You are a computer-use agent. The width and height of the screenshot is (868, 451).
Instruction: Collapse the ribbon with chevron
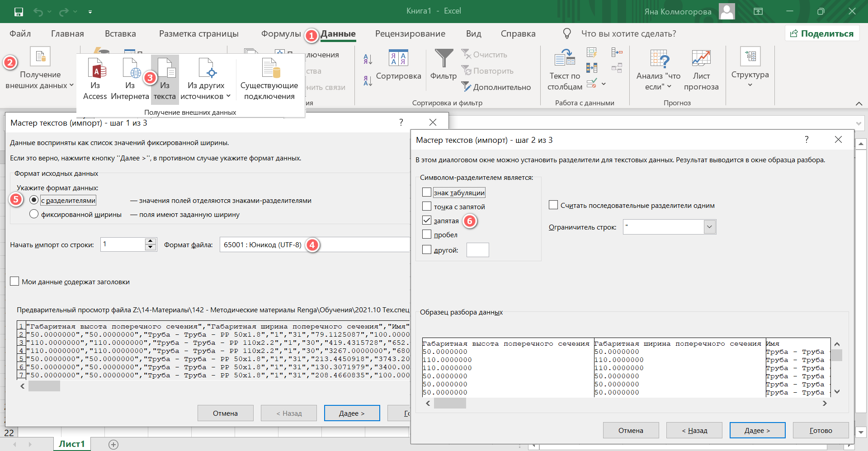pos(859,103)
